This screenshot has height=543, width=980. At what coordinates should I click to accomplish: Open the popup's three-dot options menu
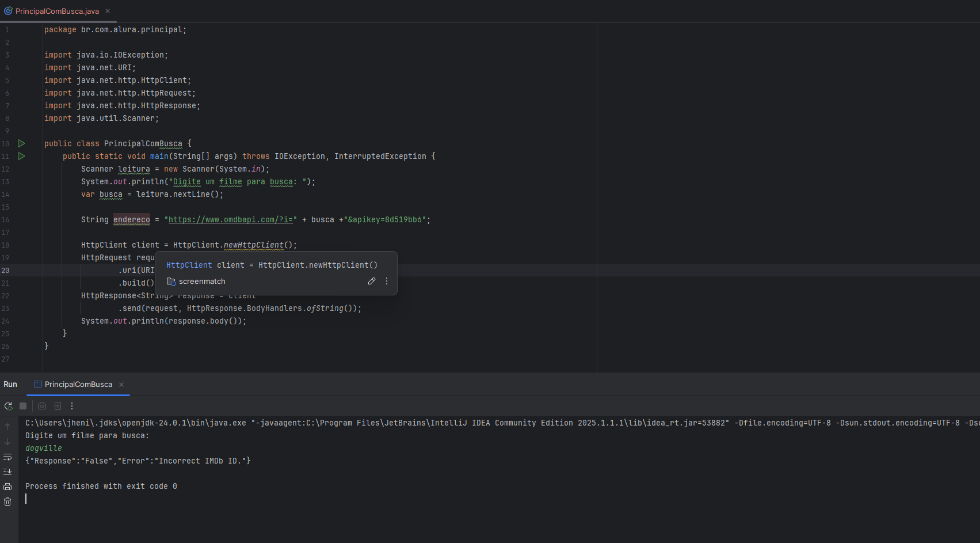coord(387,281)
